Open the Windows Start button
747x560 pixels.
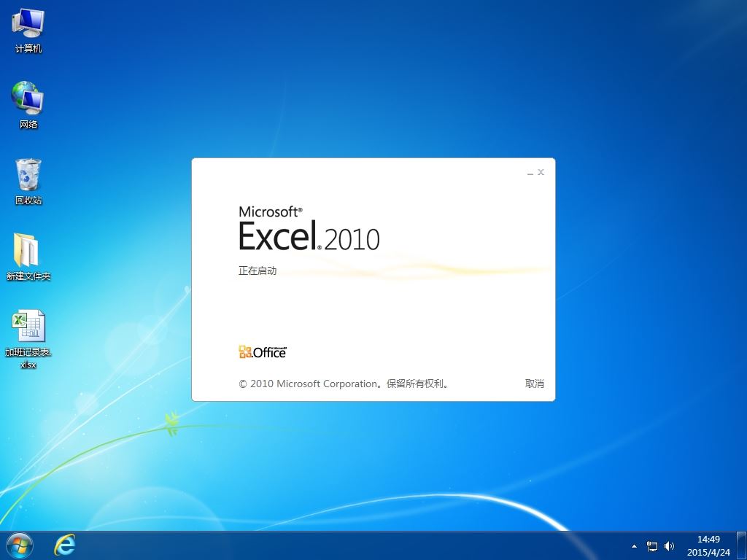pyautogui.click(x=20, y=545)
